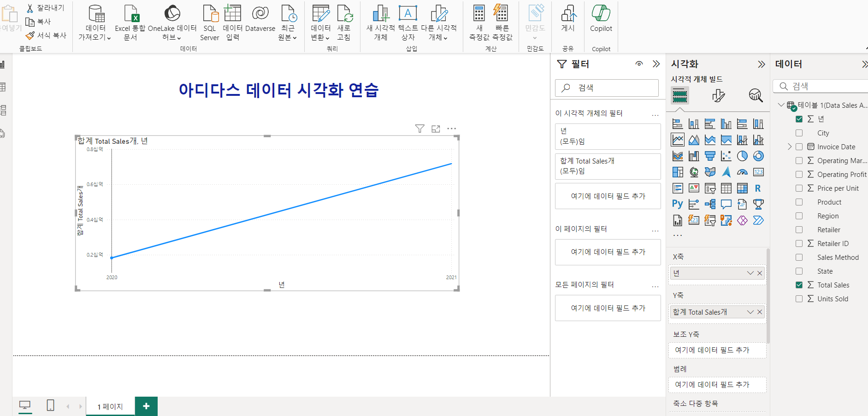Pick the matrix visualization
The width and height of the screenshot is (868, 416).
coord(742,188)
